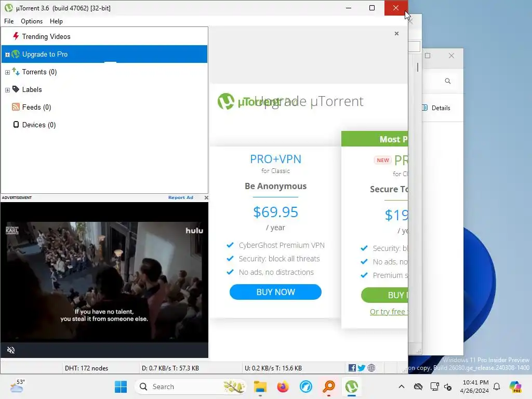Click the orange magnifier taskbar icon

pos(329,387)
